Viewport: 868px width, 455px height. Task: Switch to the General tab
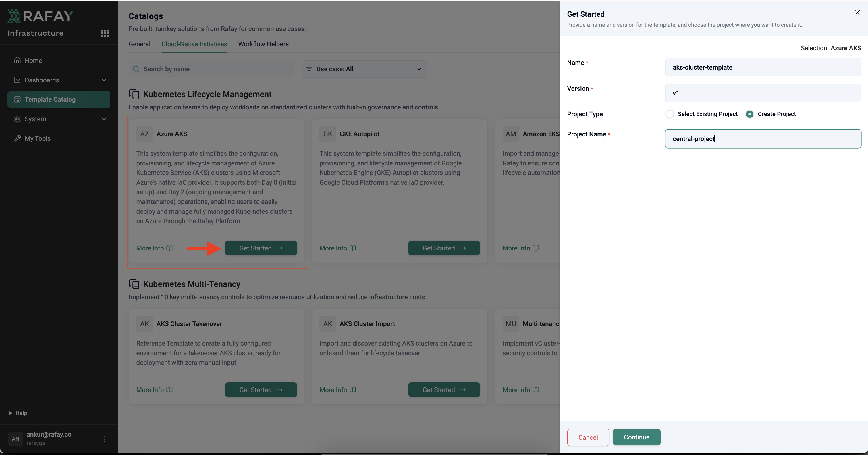point(140,44)
